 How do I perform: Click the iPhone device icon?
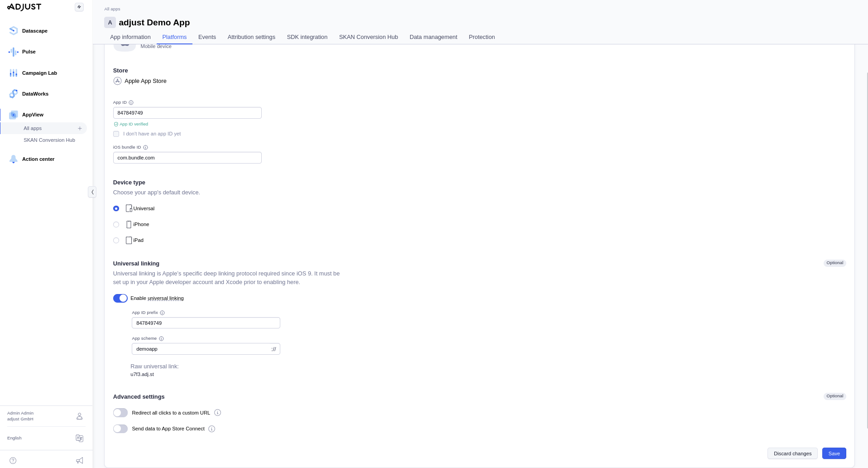(129, 224)
